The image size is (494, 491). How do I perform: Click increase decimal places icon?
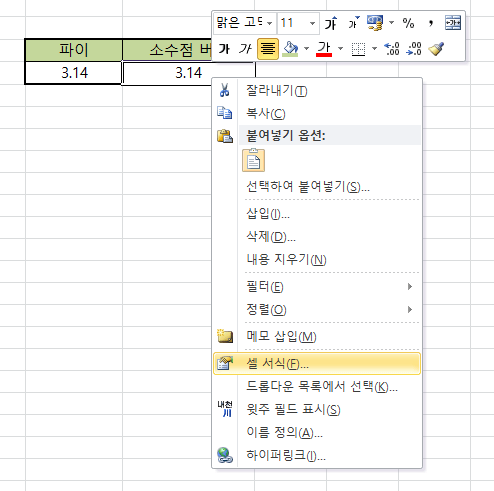392,49
